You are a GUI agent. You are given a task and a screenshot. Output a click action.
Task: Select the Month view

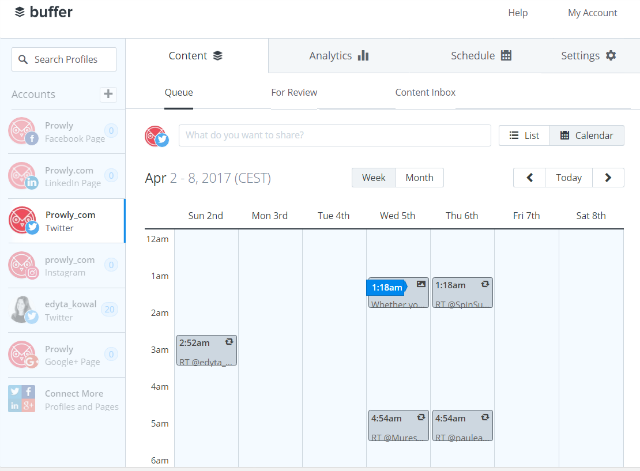point(419,178)
